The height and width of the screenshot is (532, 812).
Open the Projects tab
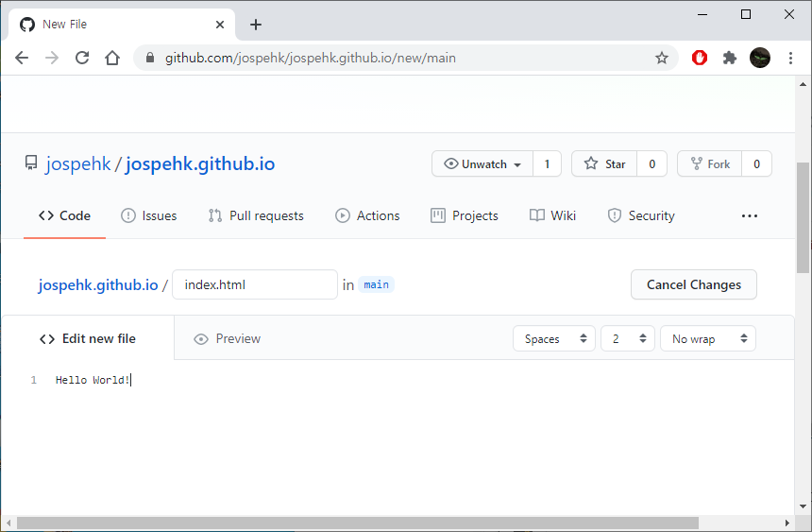[465, 215]
